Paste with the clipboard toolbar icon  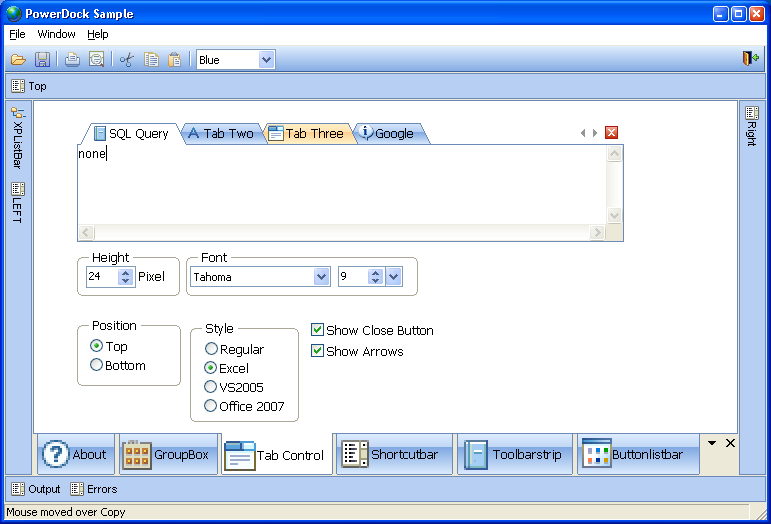tap(175, 59)
